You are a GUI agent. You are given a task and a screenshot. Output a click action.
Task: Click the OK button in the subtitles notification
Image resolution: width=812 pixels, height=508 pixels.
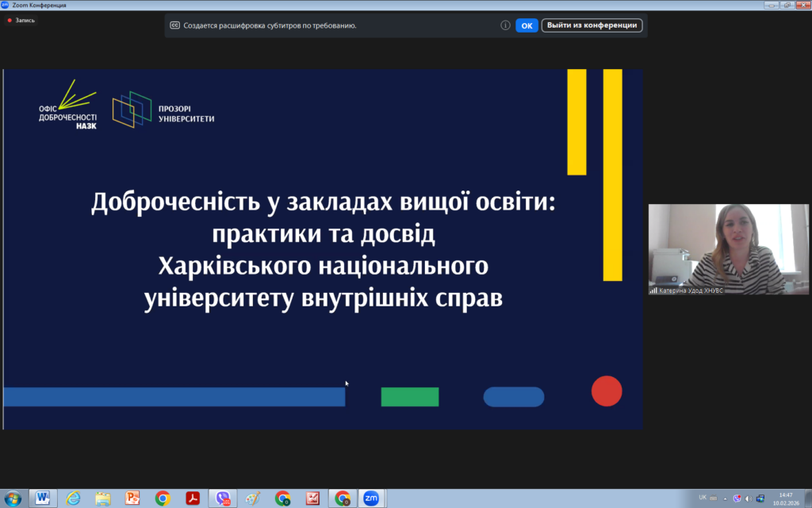point(527,25)
